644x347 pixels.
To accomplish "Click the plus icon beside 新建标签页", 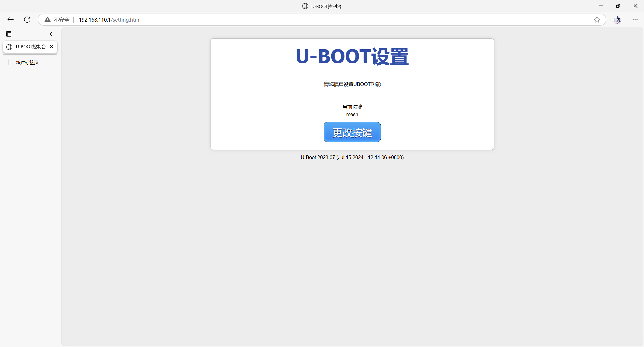I will (x=9, y=62).
